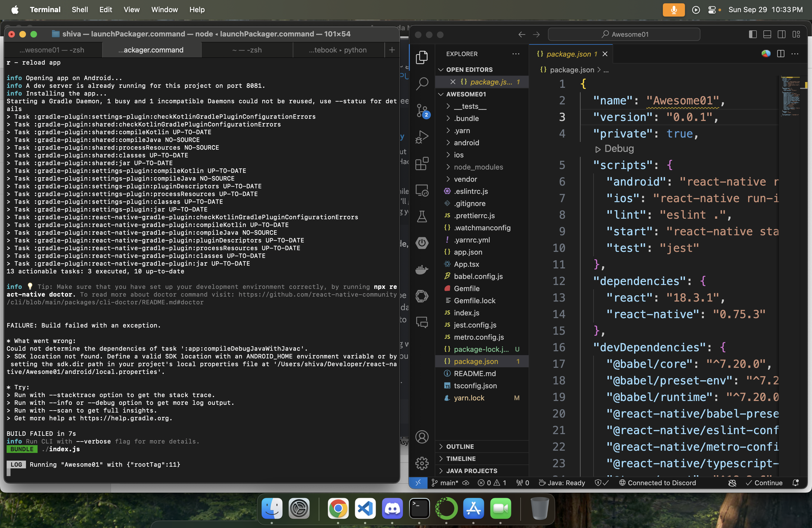Open Finder from the Dock
812x528 pixels.
tap(272, 508)
